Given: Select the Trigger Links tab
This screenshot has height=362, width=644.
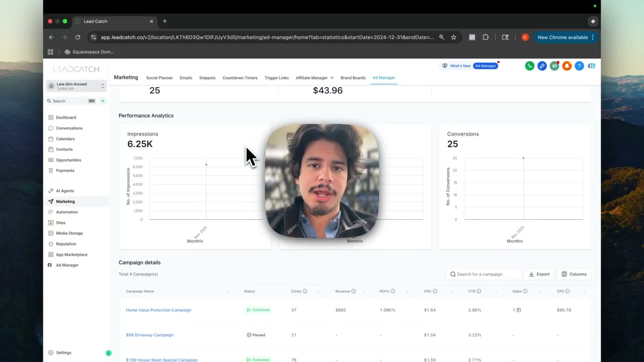Looking at the screenshot, I should tap(277, 78).
